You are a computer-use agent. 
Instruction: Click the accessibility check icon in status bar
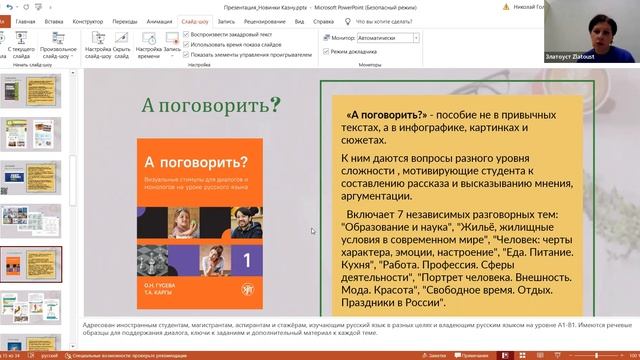68,356
